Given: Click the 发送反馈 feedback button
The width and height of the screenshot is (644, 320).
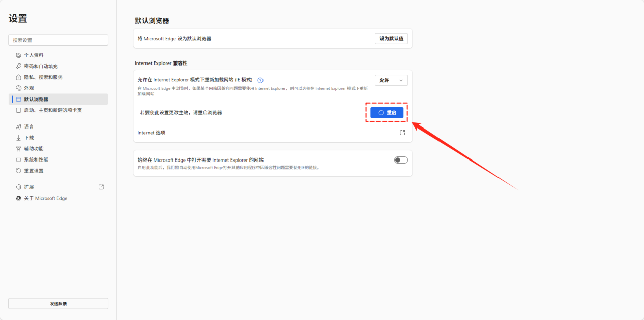Looking at the screenshot, I should pyautogui.click(x=58, y=303).
